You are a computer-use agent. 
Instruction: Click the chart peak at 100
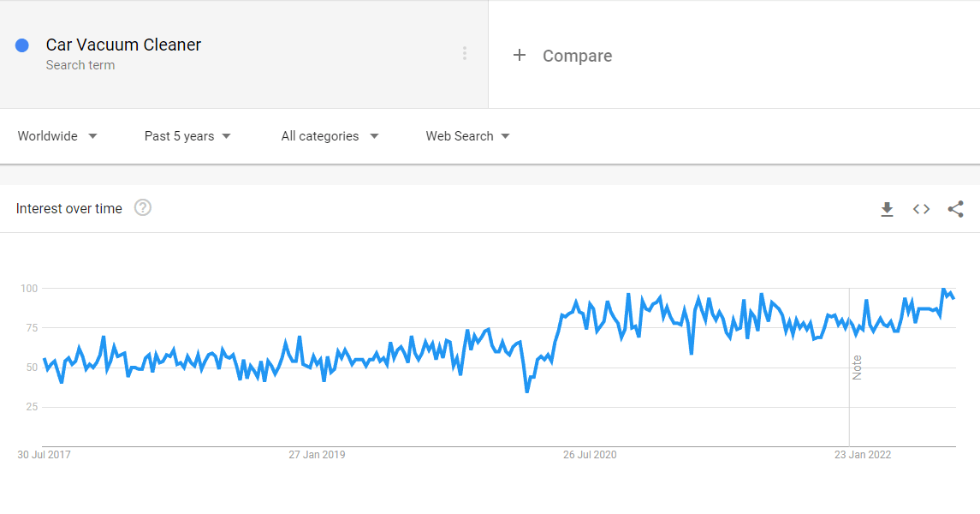tap(944, 290)
